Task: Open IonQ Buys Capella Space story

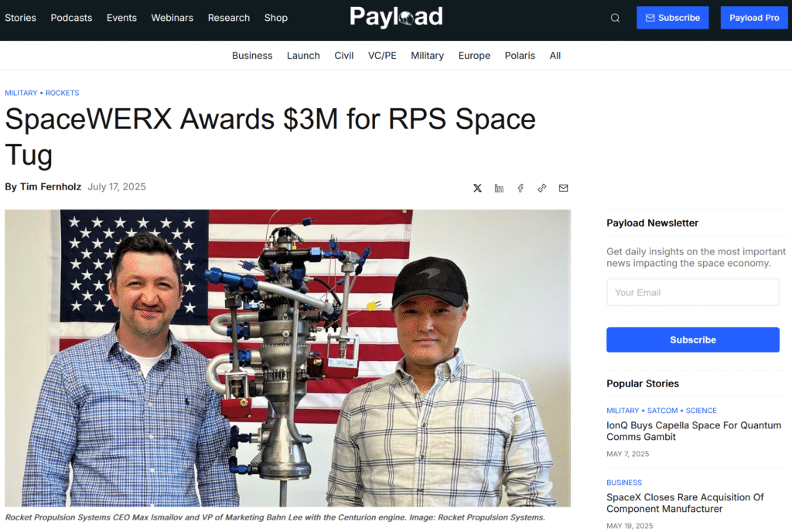Action: click(x=694, y=431)
